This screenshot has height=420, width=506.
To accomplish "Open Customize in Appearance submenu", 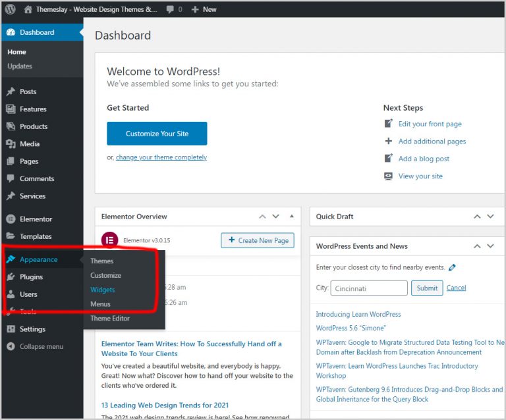I will point(106,275).
